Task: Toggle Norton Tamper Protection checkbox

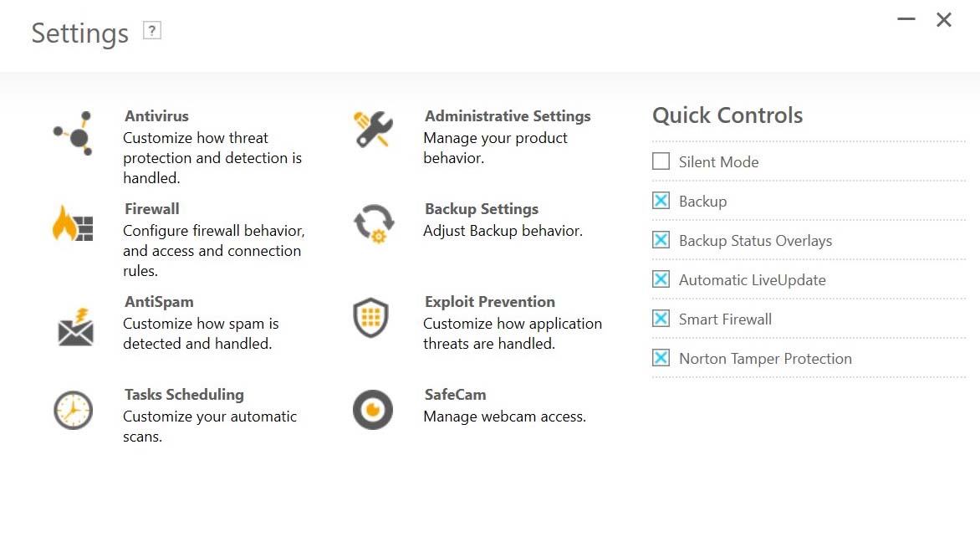Action: click(661, 358)
